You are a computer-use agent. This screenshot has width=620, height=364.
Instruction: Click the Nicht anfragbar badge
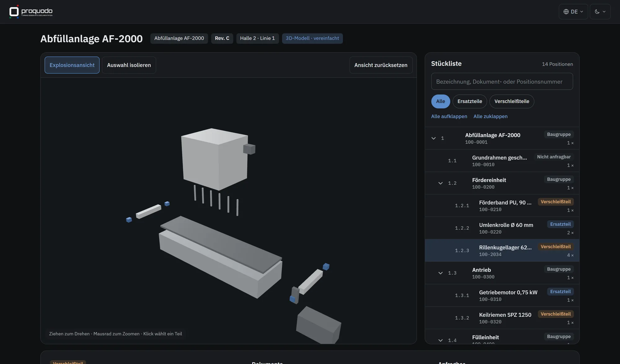(x=554, y=157)
